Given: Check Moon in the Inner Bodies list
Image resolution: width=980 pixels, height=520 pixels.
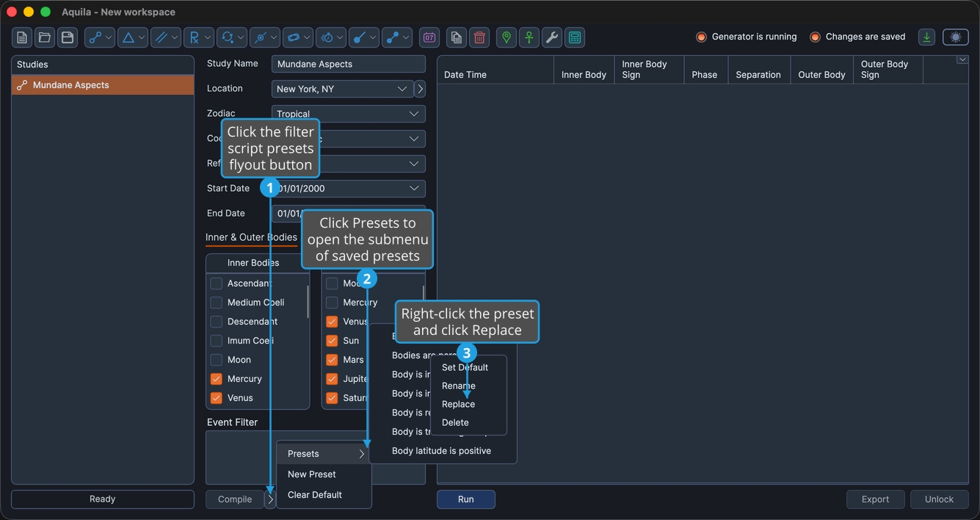Looking at the screenshot, I should tap(217, 360).
